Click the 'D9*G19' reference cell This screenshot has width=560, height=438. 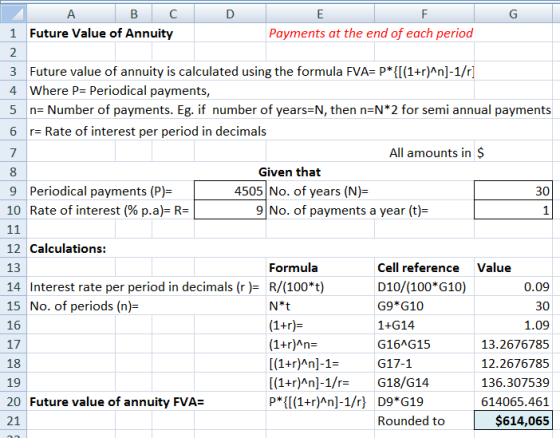424,401
